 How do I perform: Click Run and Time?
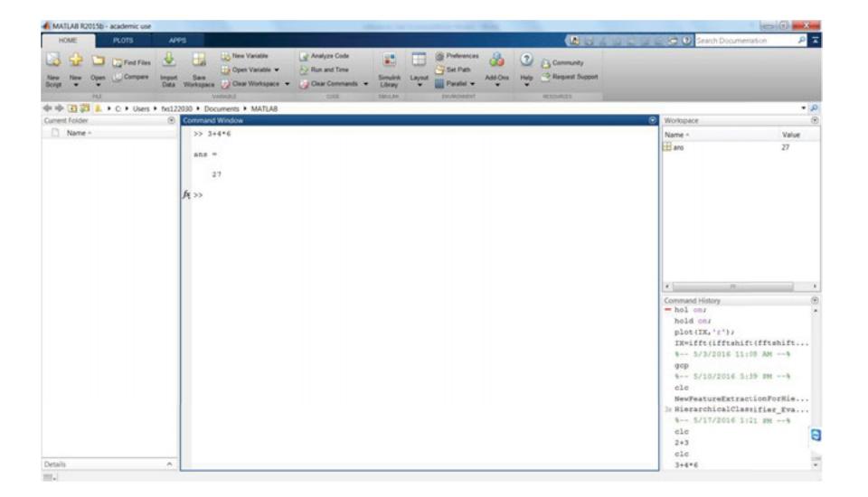(325, 70)
